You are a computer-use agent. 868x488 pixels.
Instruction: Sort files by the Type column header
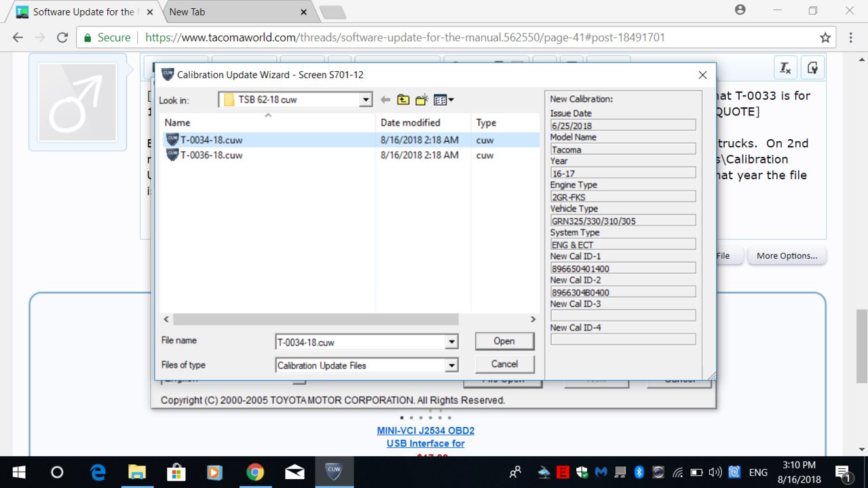click(506, 123)
